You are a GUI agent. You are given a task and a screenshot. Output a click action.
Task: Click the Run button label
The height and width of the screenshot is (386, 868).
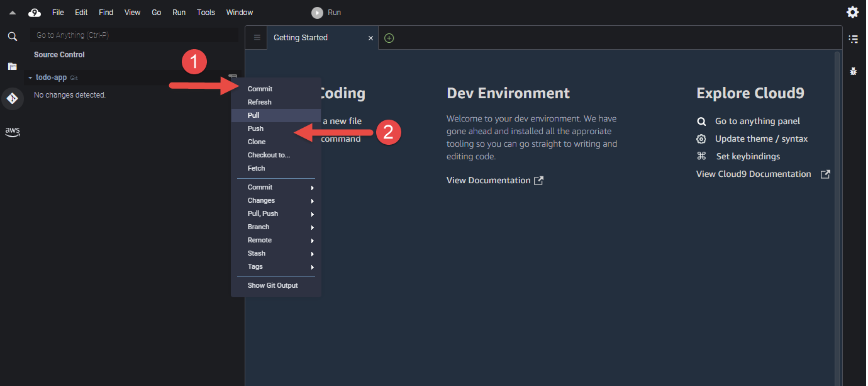335,13
